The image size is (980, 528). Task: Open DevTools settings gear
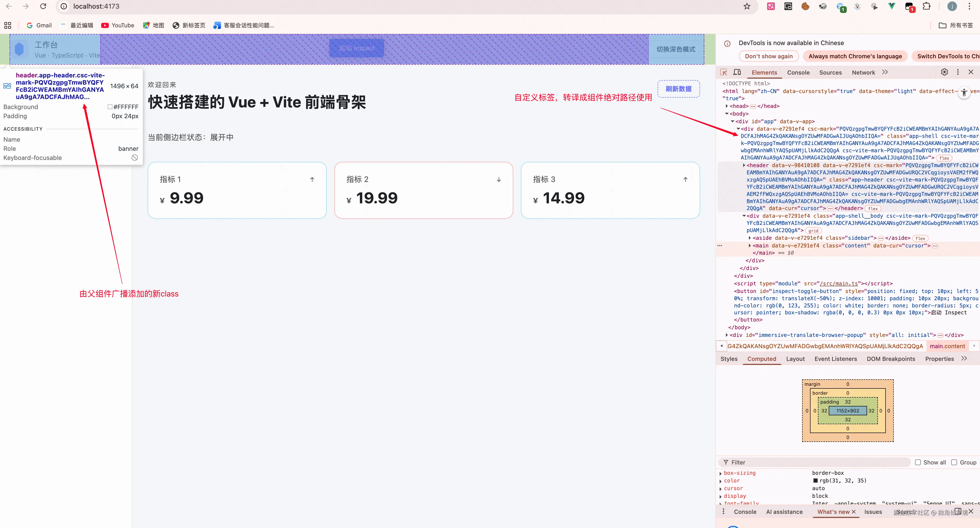tap(944, 72)
